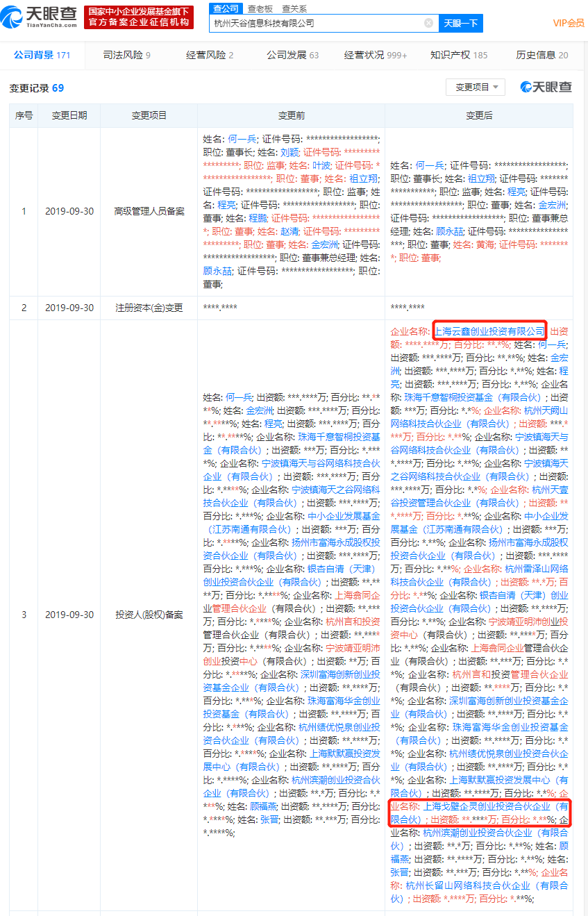Image resolution: width=588 pixels, height=916 pixels.
Task: Click the 变更后 column header
Action: pyautogui.click(x=479, y=115)
